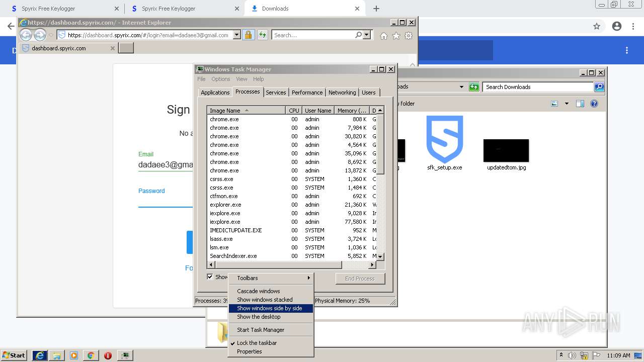Close the dashboard.spyrix.com IE tab
644x362 pixels.
pyautogui.click(x=113, y=48)
